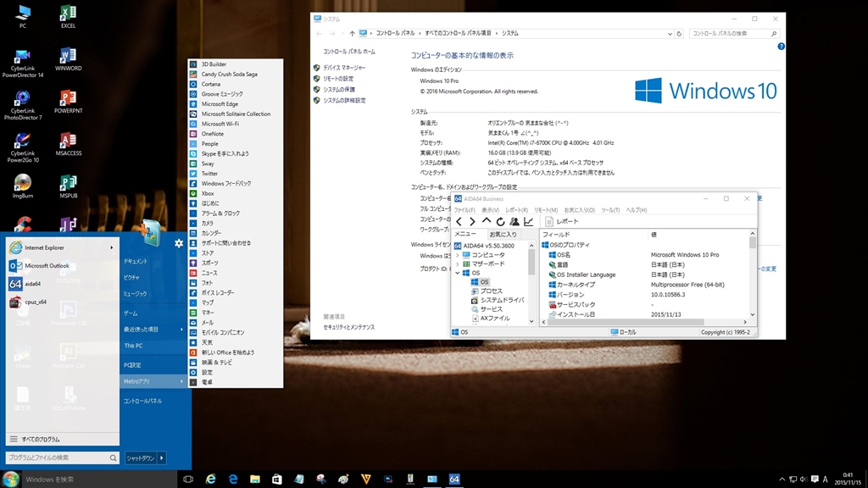Click the AIDA64 up-level arrow icon

pyautogui.click(x=487, y=222)
